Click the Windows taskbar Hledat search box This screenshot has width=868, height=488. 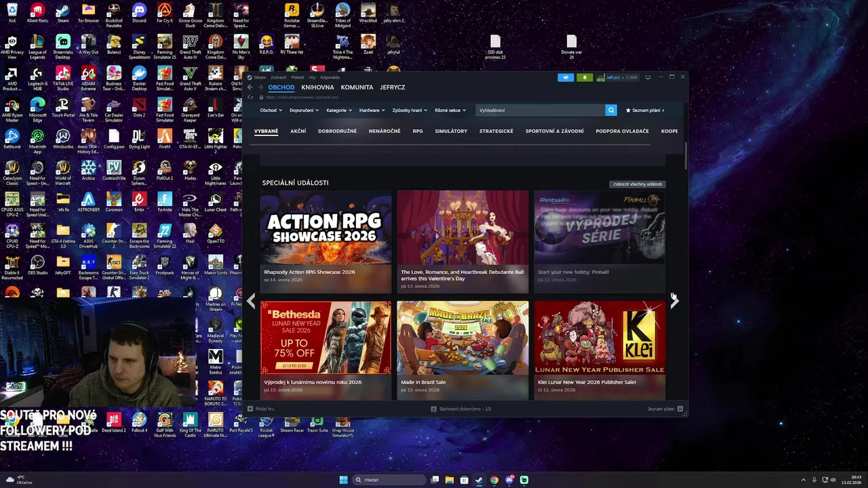coord(389,480)
